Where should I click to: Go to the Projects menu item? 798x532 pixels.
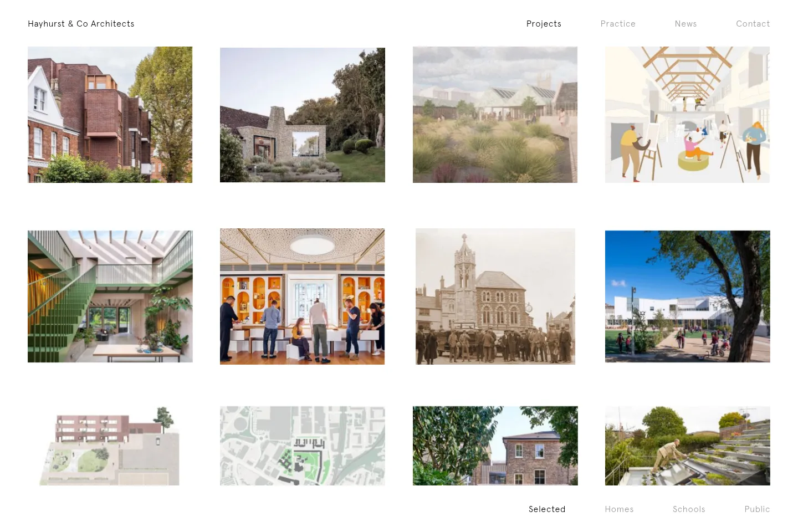tap(544, 24)
